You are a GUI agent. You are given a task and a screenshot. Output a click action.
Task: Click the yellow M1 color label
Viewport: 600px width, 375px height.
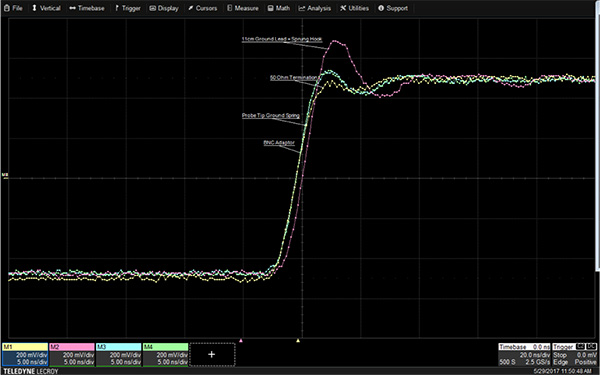25,347
